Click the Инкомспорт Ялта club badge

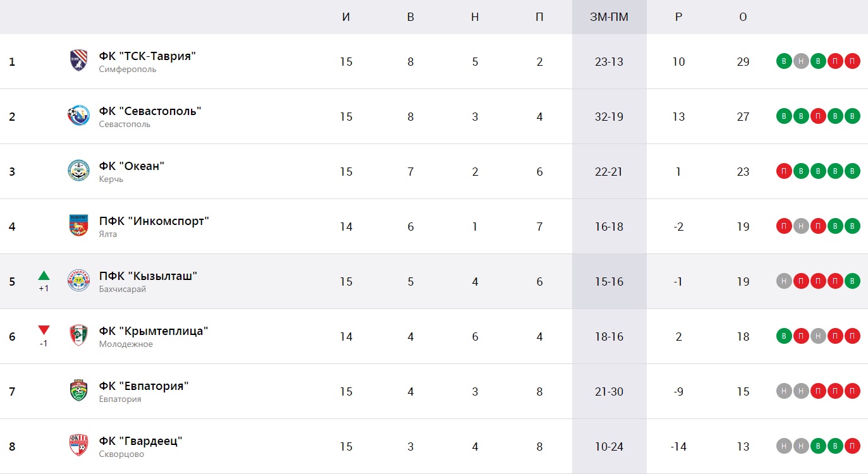(78, 226)
